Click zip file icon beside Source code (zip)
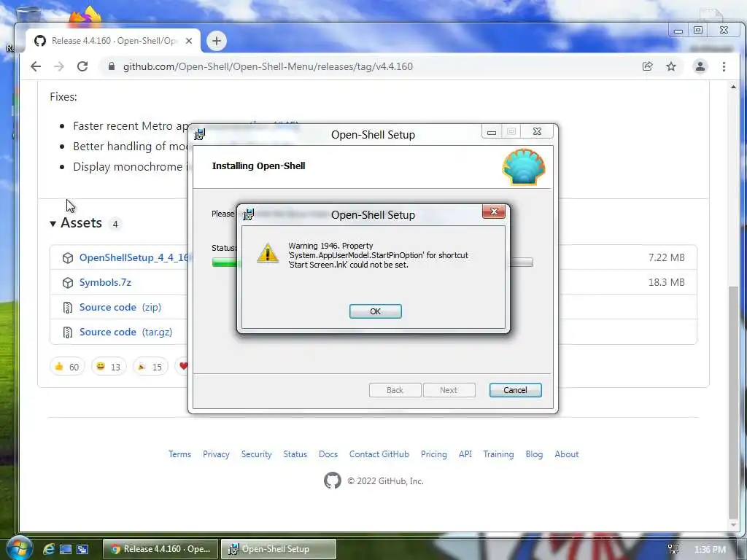The image size is (747, 560). point(68,307)
